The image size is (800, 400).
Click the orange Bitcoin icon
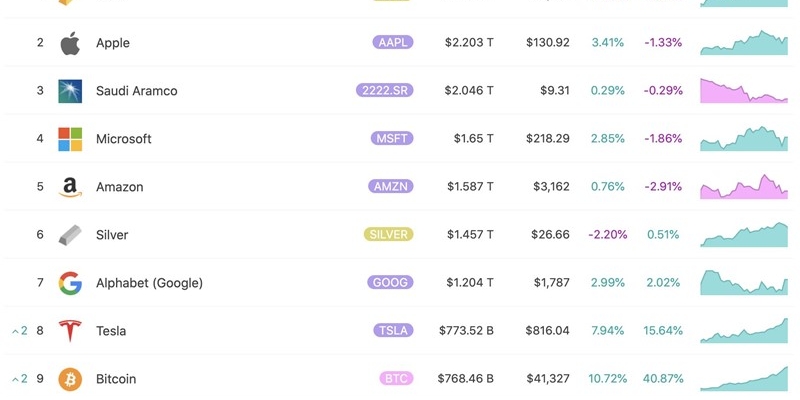(x=70, y=379)
